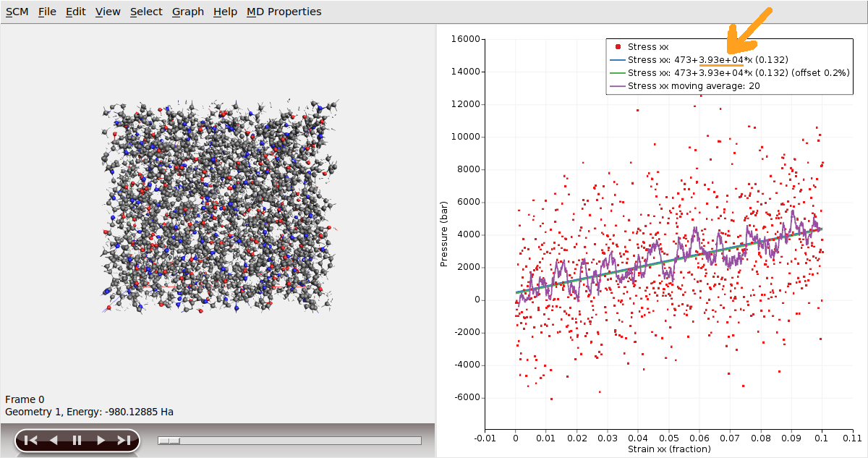
Task: Open the SCM menu
Action: 17,12
